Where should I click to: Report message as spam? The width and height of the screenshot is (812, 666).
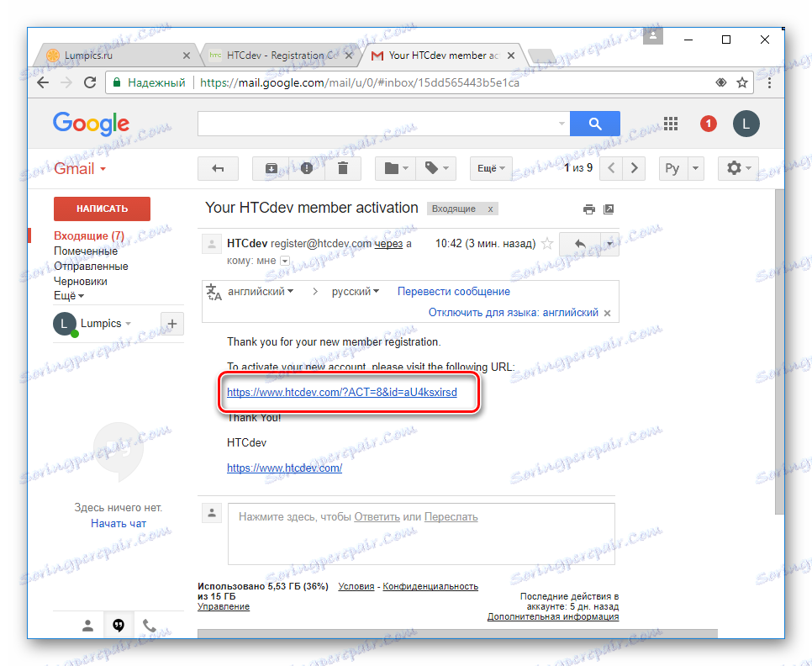click(x=307, y=168)
